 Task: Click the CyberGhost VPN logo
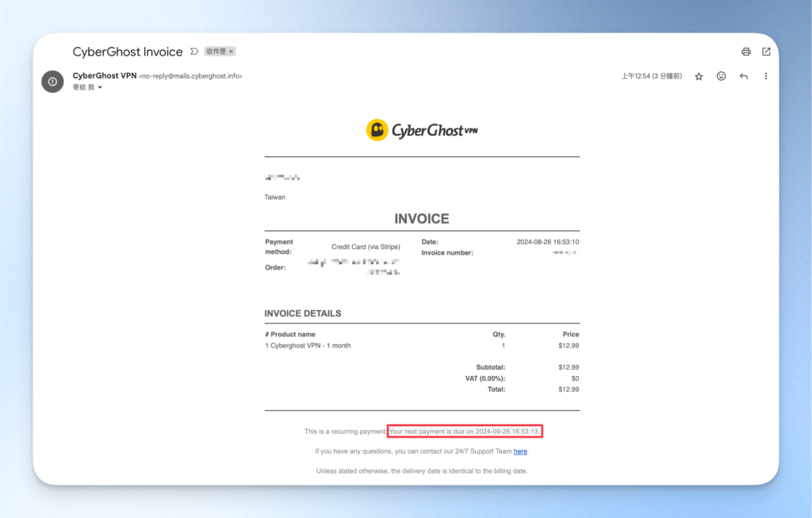tap(422, 130)
